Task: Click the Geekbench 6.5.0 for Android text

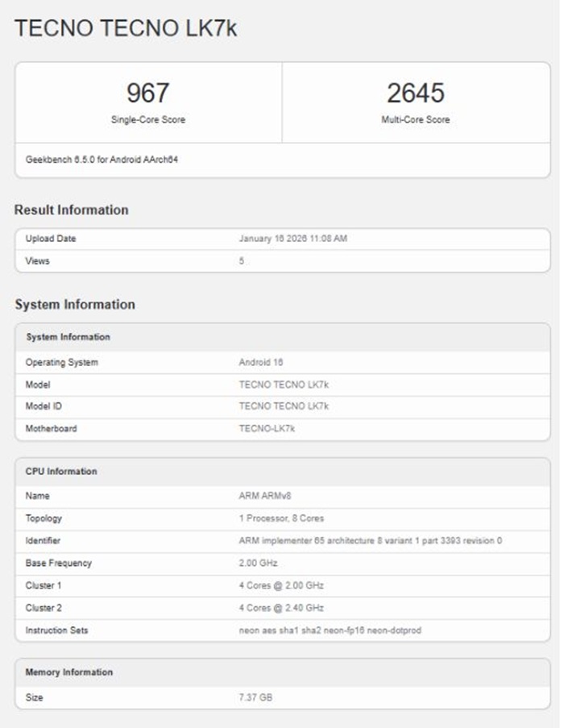Action: (102, 160)
